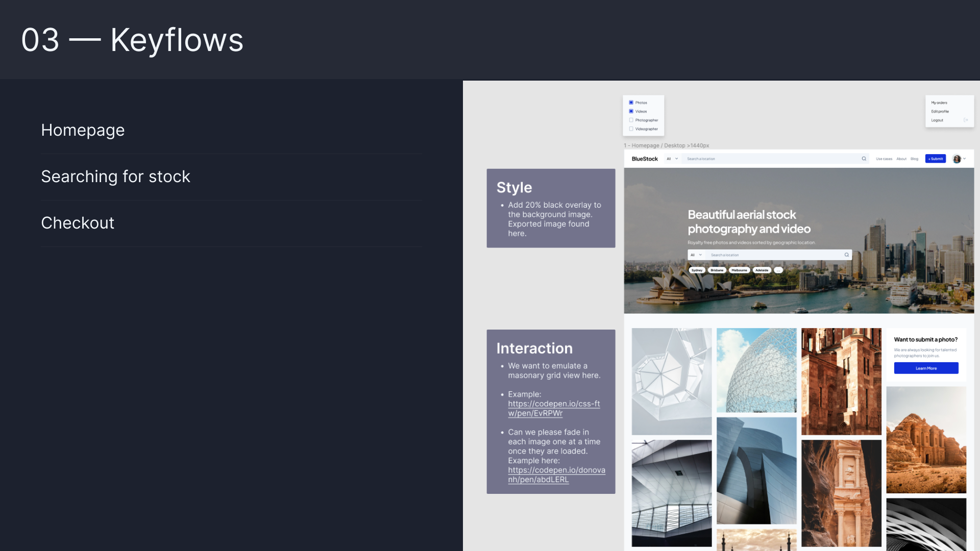Click the search magnifier icon in BlueStock navbar
Image resolution: width=980 pixels, height=551 pixels.
click(x=864, y=159)
